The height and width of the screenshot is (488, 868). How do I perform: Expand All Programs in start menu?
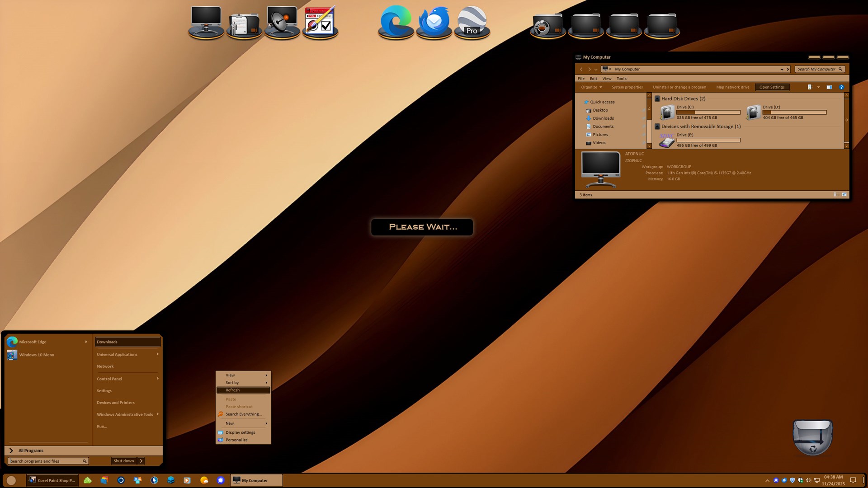31,450
